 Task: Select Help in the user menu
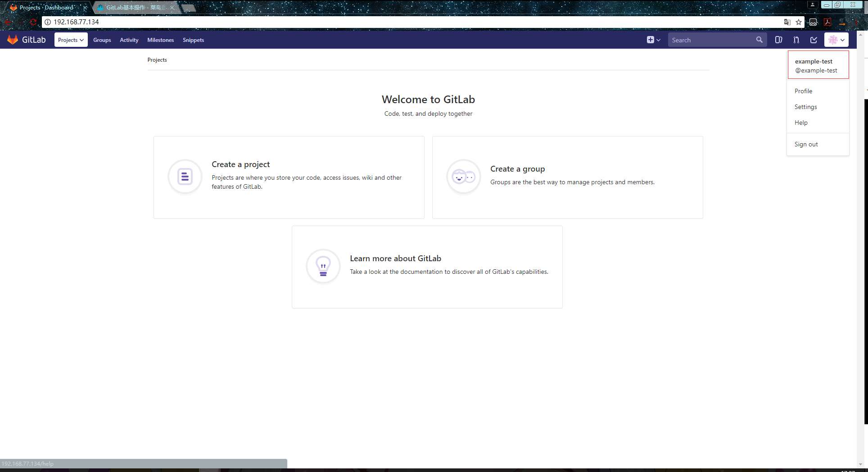(x=801, y=123)
